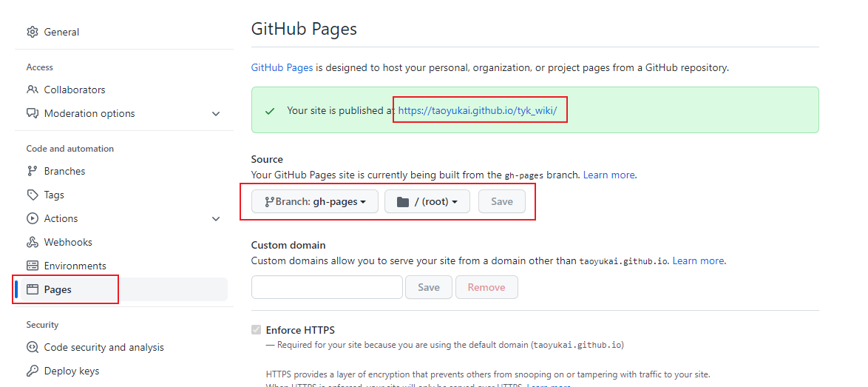Expand the Actions submenu chevron
This screenshot has height=387, width=868.
pos(216,219)
